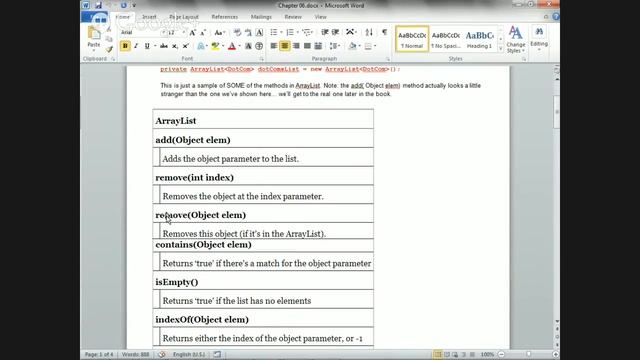Toggle Center alignment
The width and height of the screenshot is (640, 360).
pos(285,46)
